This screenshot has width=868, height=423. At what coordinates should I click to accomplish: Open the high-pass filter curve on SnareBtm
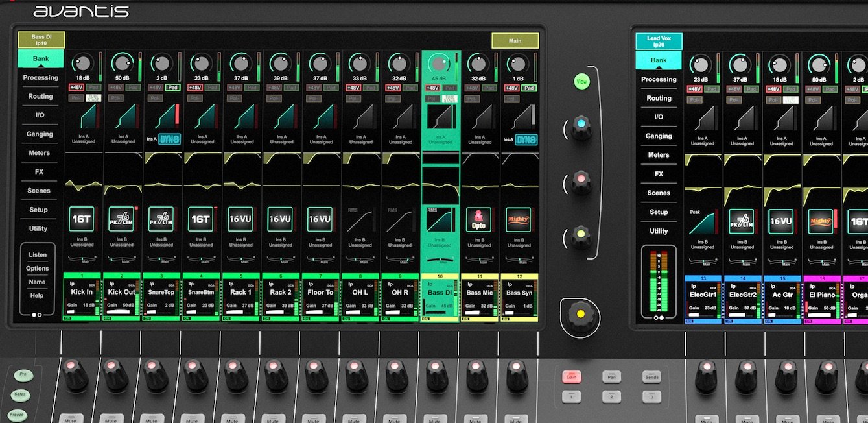tap(202, 158)
